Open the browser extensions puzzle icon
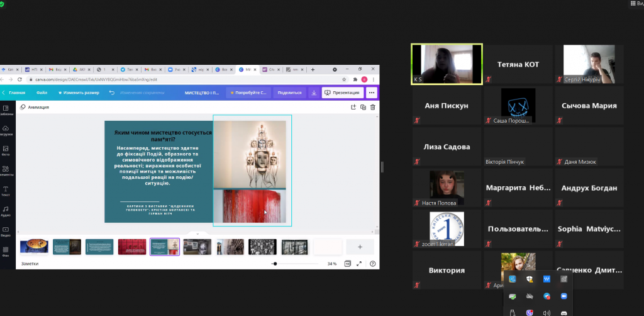This screenshot has width=644, height=316. point(355,79)
